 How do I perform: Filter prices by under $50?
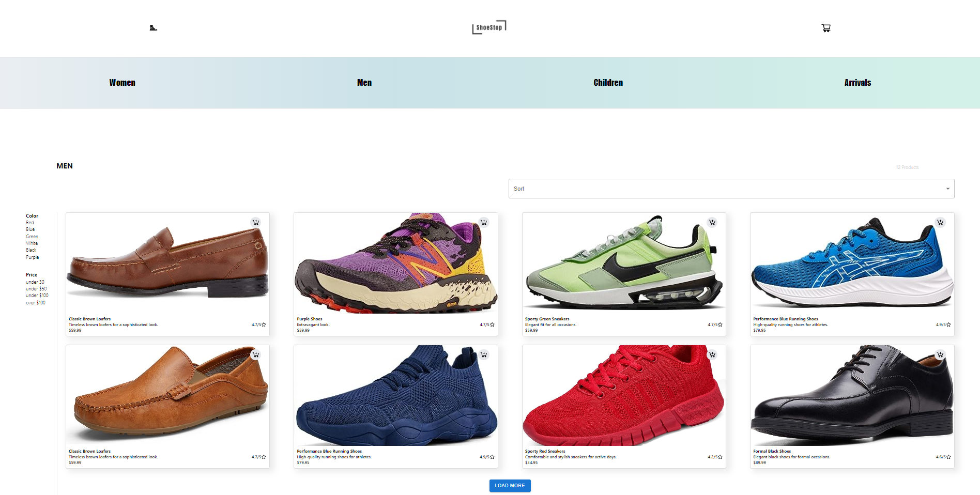pyautogui.click(x=37, y=289)
